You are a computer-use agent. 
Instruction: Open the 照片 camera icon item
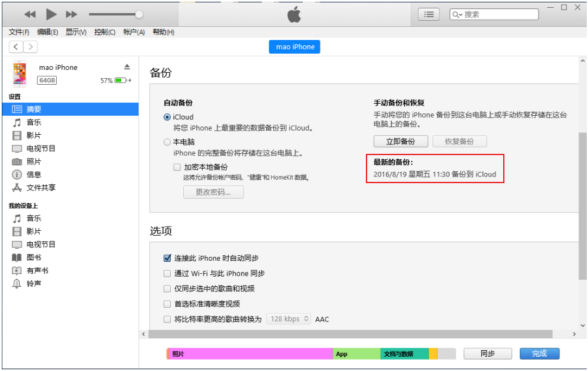tap(17, 162)
